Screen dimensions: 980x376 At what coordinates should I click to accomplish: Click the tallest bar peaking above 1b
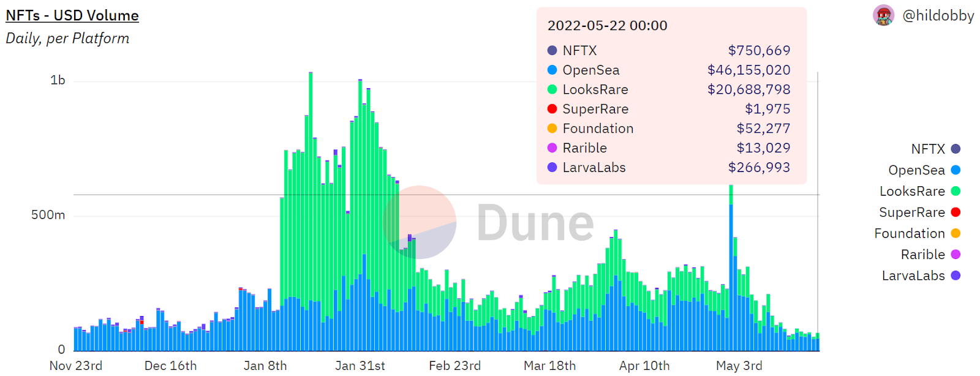(x=311, y=211)
